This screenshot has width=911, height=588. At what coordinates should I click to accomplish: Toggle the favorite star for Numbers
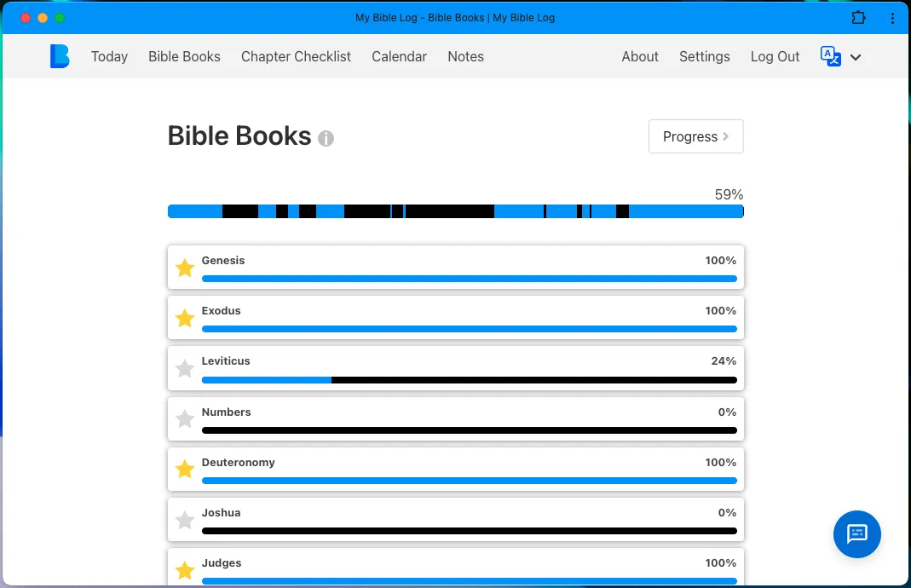184,418
